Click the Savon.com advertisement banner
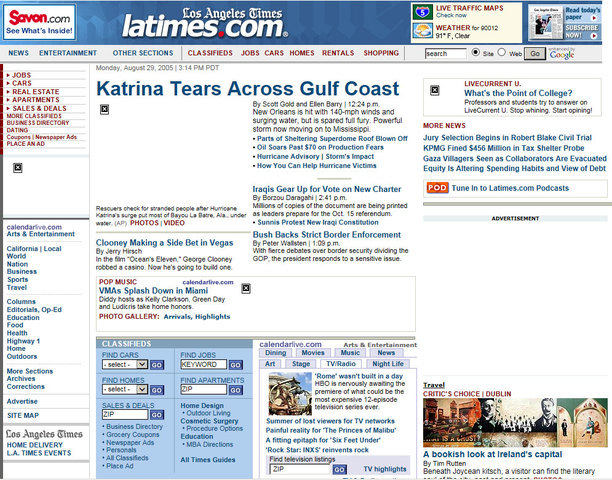Viewport: 612px width, 480px height. (39, 23)
